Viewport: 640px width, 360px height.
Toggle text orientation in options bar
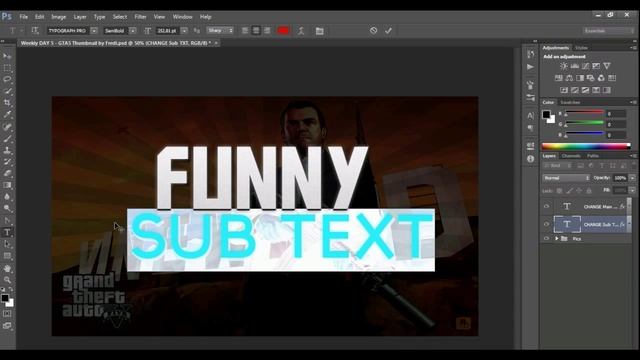(35, 31)
